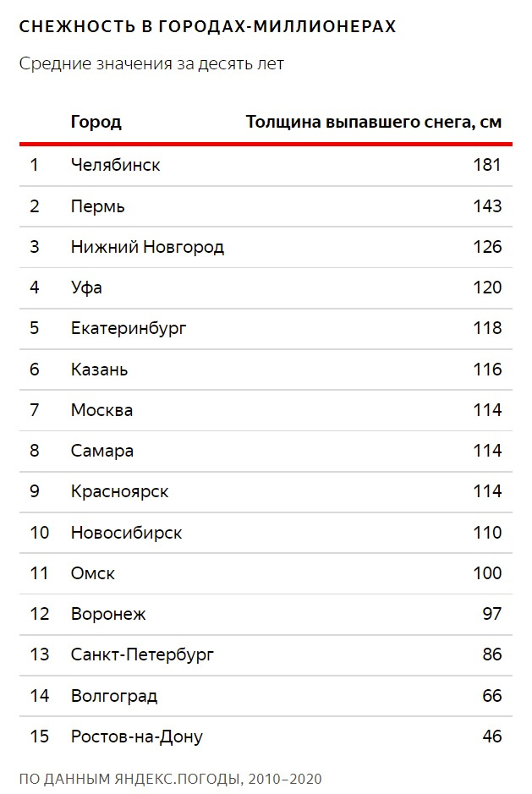Click the value 181 in the table

point(487,165)
